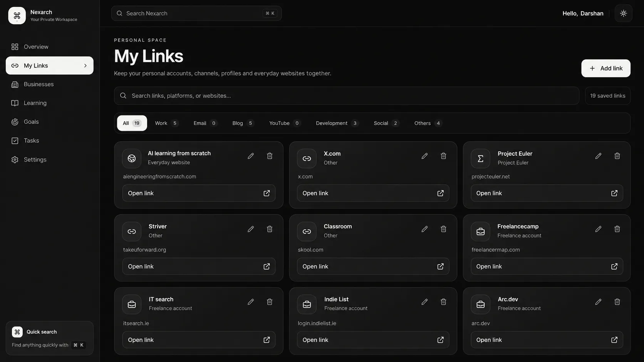Filter links by Development
Image resolution: width=644 pixels, height=362 pixels.
pos(337,123)
